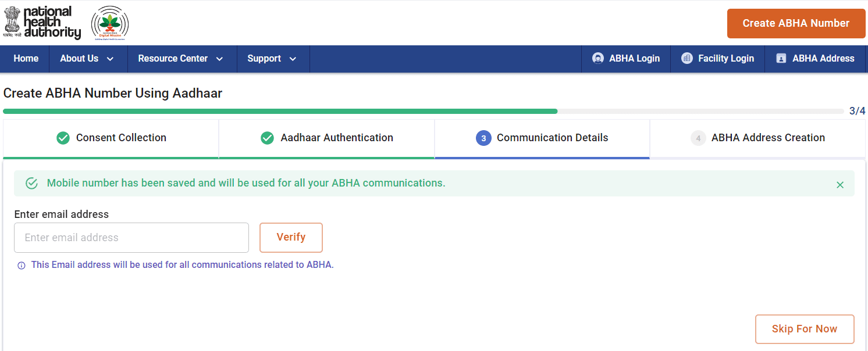Click the 3/4 progress bar

tap(407, 110)
